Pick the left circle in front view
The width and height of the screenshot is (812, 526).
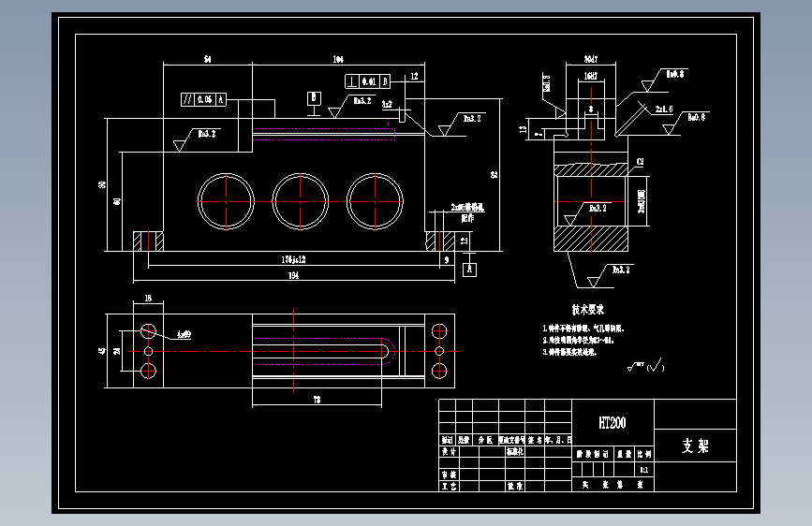(226, 201)
